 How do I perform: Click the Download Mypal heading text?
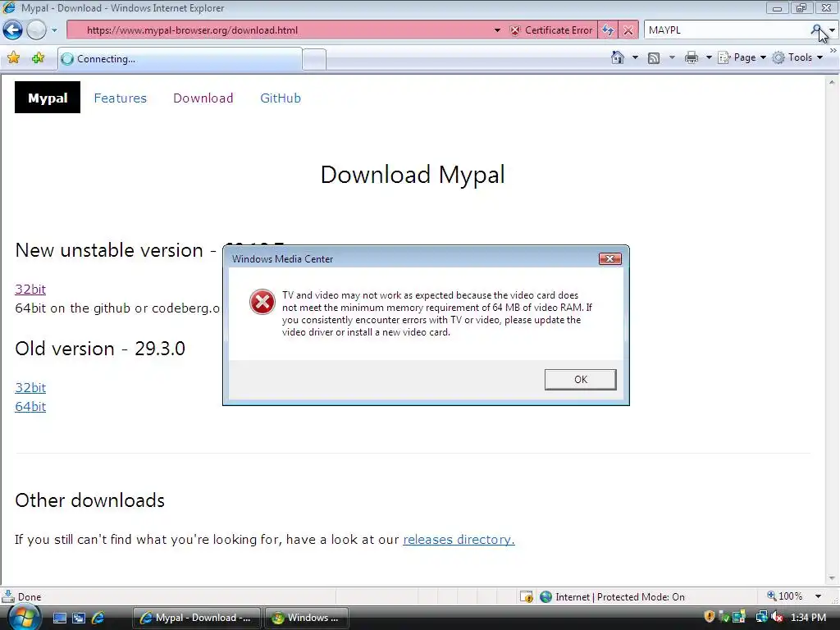tap(413, 175)
